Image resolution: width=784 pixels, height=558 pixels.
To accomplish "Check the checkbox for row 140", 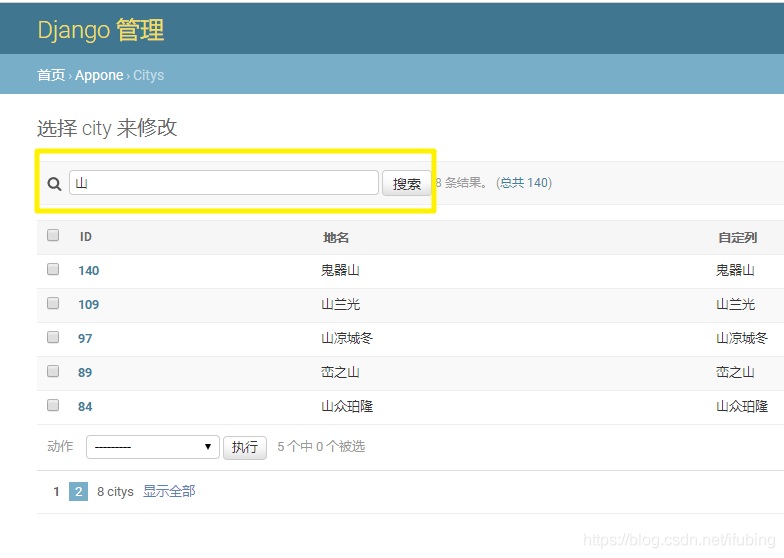I will (53, 269).
